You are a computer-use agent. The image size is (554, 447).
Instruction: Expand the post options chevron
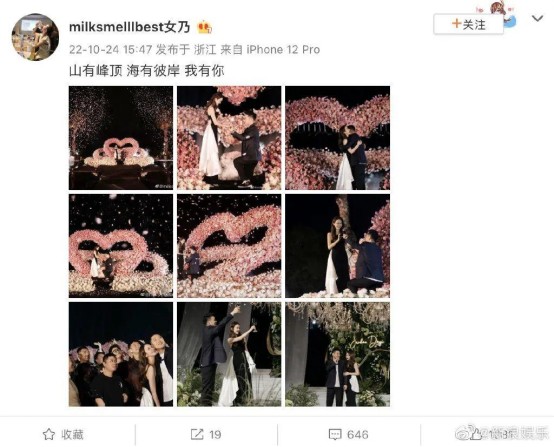tap(537, 18)
